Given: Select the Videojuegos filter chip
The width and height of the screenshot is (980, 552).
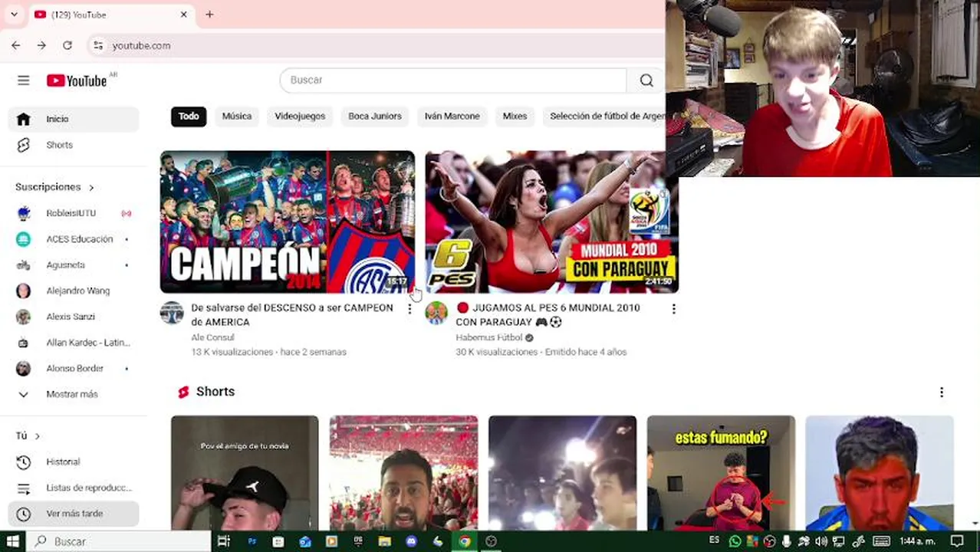Looking at the screenshot, I should point(300,117).
